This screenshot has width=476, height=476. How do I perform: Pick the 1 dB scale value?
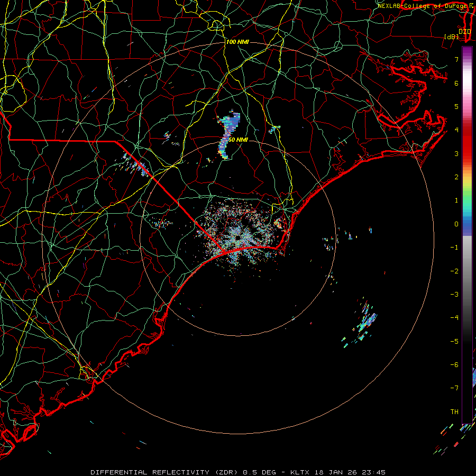click(456, 200)
